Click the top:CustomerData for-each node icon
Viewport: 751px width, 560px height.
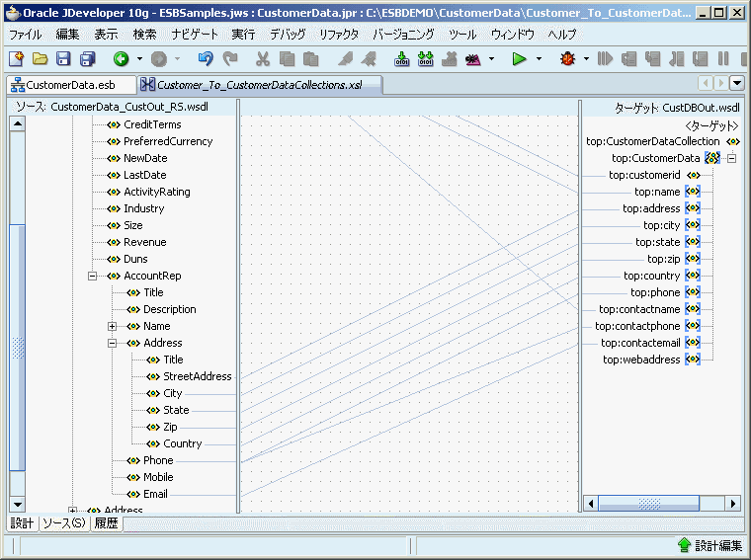pyautogui.click(x=712, y=158)
